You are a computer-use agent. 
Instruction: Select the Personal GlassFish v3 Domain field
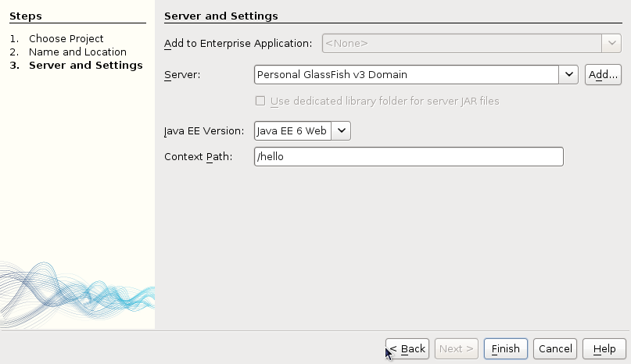tap(407, 74)
